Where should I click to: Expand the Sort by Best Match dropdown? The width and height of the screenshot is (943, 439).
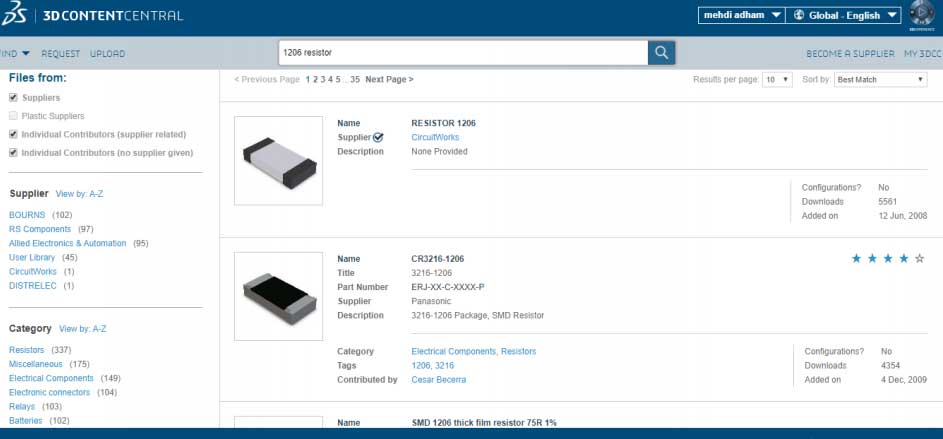(x=880, y=79)
